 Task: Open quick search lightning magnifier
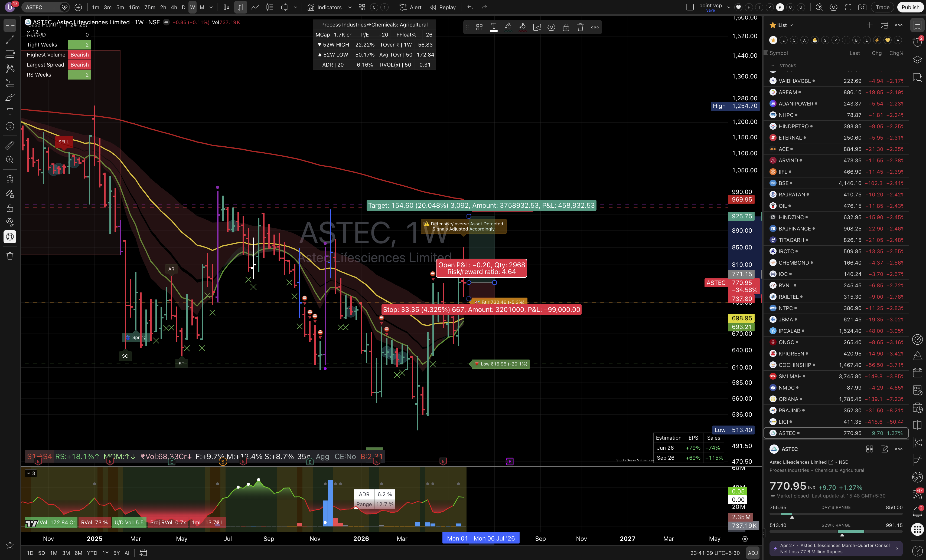click(819, 7)
